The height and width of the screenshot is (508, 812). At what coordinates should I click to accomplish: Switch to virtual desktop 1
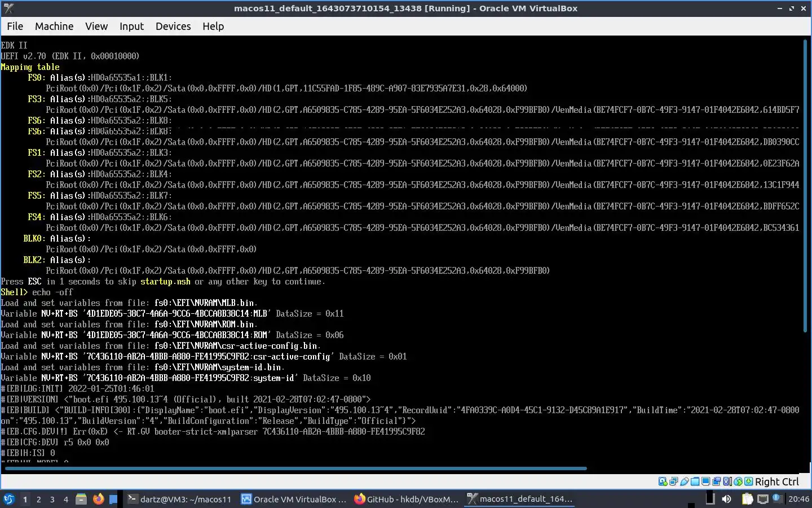[25, 499]
